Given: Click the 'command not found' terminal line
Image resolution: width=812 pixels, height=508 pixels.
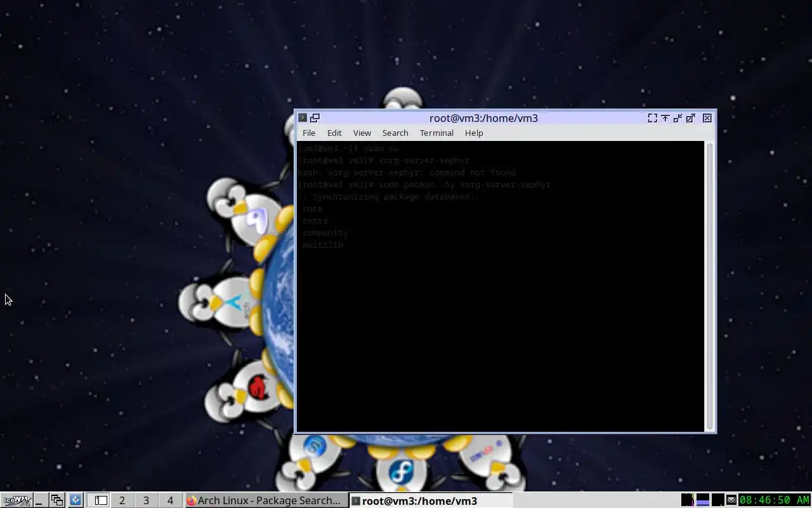Looking at the screenshot, I should click(407, 172).
